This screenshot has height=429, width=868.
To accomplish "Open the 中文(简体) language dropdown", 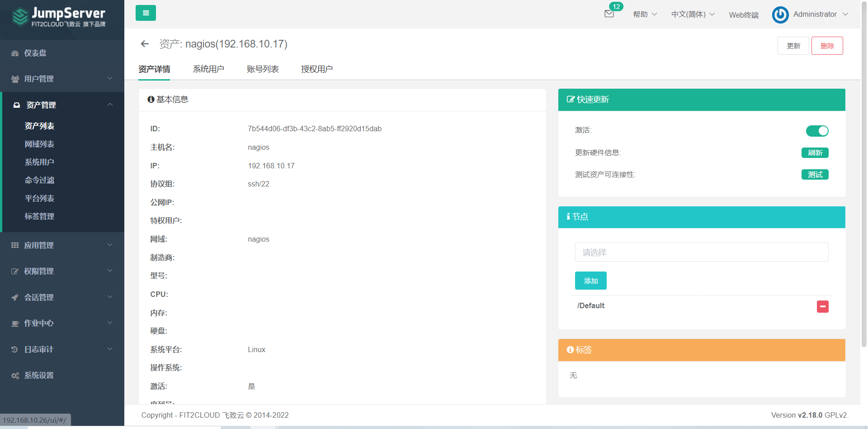I will 693,14.
